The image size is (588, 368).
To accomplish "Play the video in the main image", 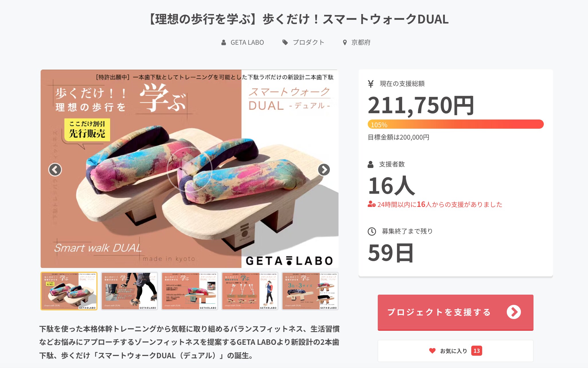I will coord(189,170).
